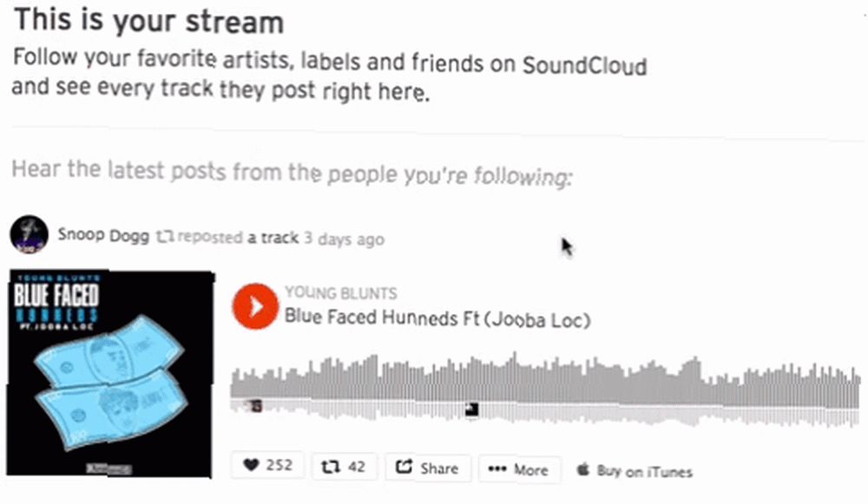Open Snoop Dogg profile name link

tap(103, 235)
